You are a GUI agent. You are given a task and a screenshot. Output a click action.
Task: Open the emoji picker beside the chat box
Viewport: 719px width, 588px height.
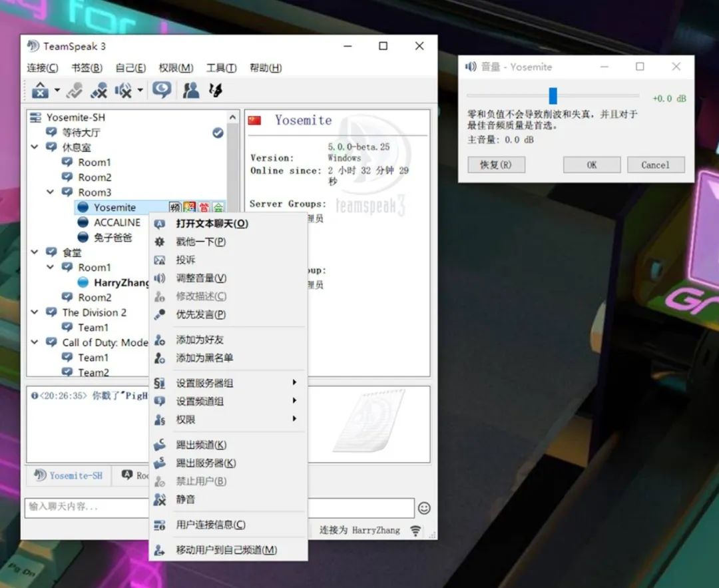click(x=424, y=507)
